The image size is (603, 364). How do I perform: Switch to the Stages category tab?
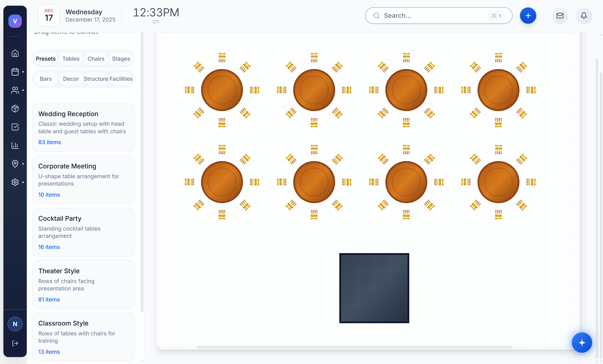(x=121, y=59)
